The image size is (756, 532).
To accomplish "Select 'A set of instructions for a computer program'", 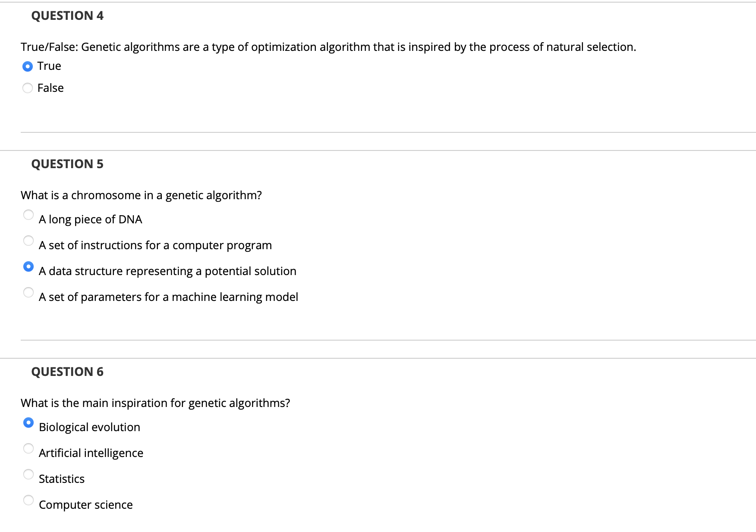I will (28, 241).
